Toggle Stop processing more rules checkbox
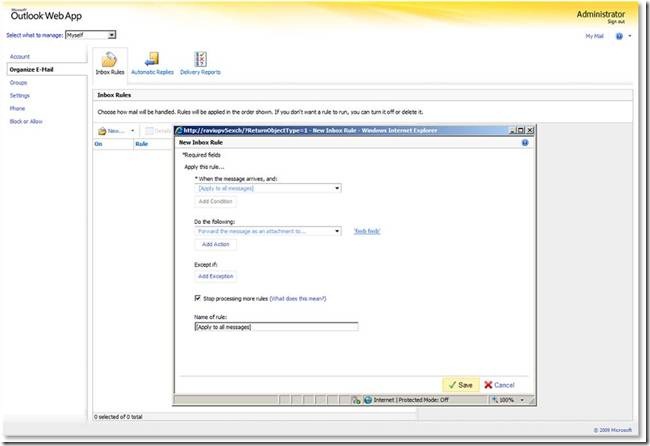This screenshot has height=446, width=650. coord(197,298)
